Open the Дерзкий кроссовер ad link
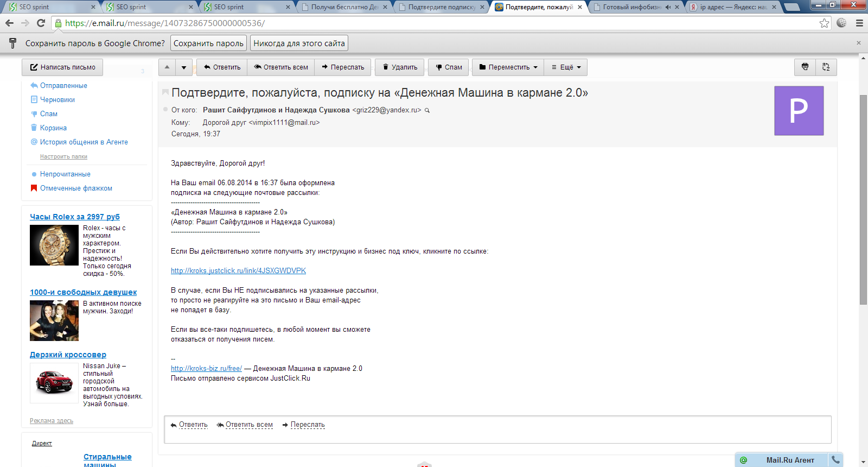 tap(68, 355)
